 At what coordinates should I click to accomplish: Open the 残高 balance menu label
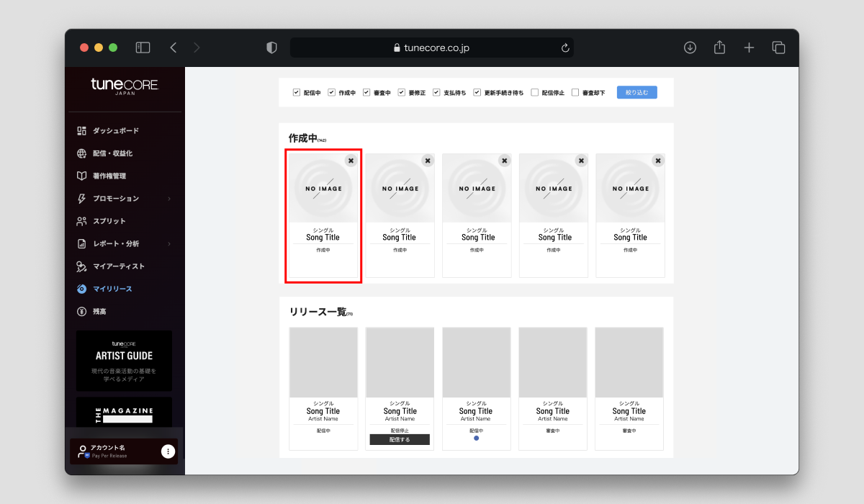(x=99, y=312)
